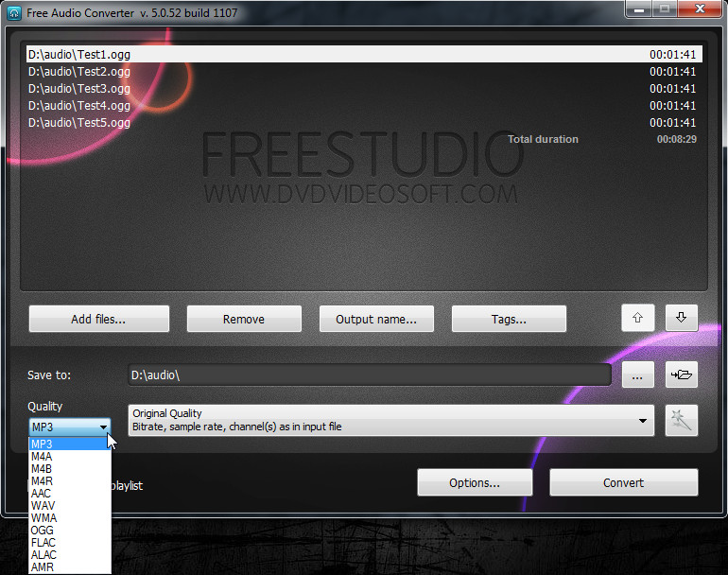728x575 pixels.
Task: Select file D:\audio\Test4.ogg in list
Action: (364, 105)
